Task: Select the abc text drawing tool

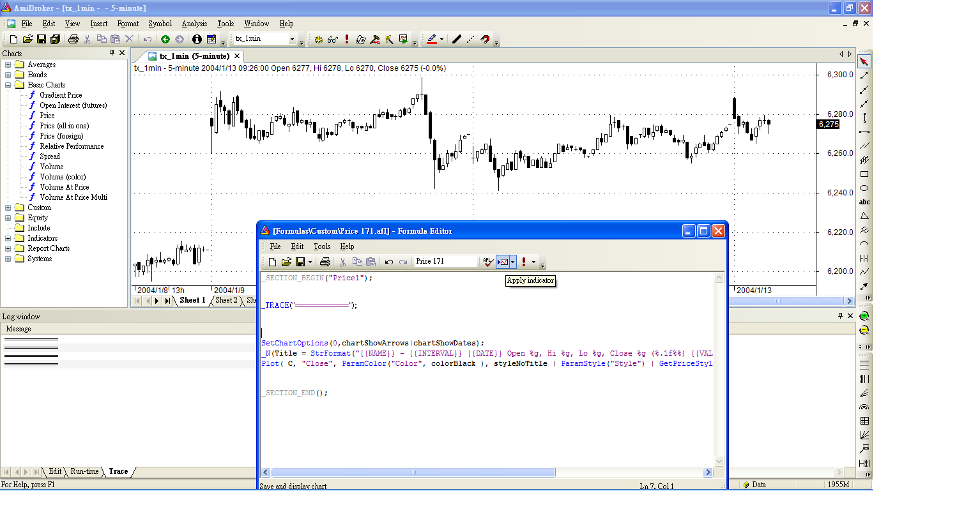Action: click(x=864, y=202)
